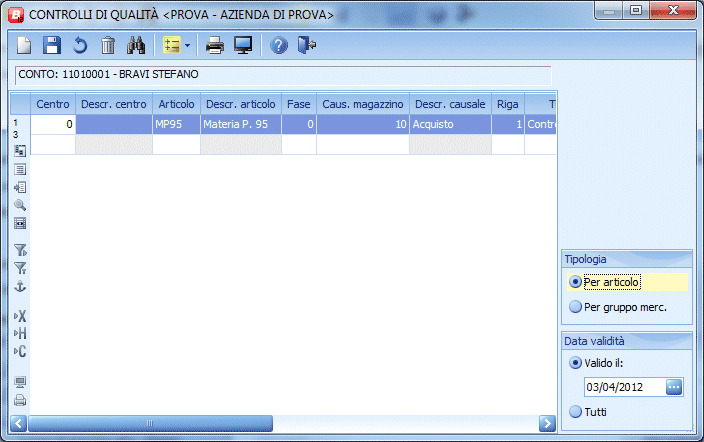Click the Fase cell with value 0
This screenshot has height=442, width=704.
pos(299,124)
